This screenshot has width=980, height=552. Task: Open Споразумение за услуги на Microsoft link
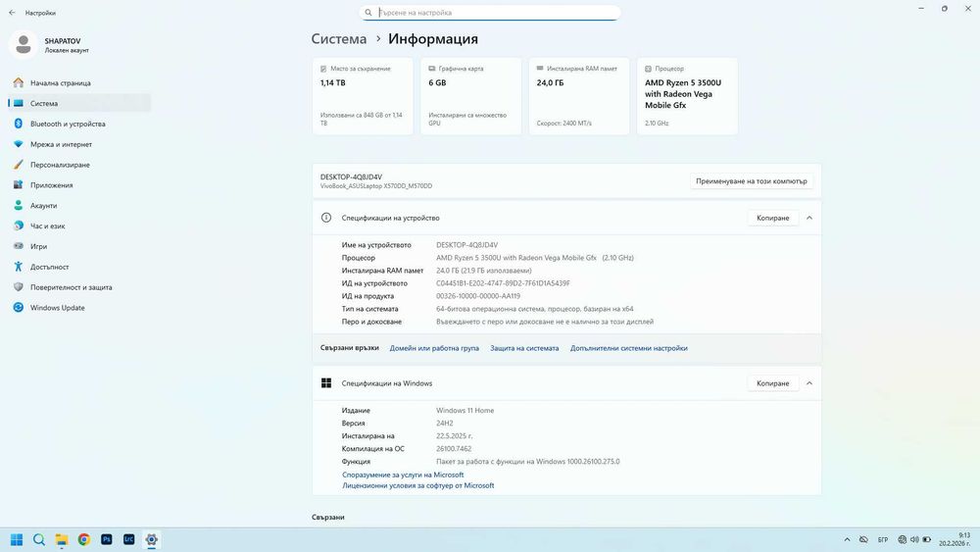403,475
